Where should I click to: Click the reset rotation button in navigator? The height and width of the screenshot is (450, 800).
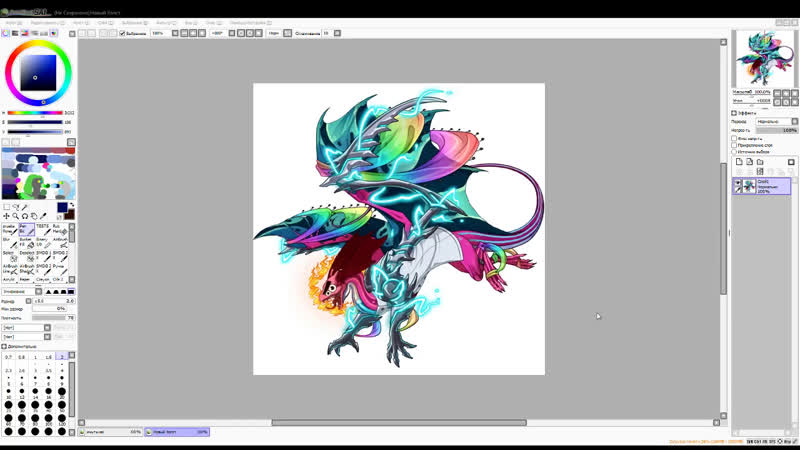click(794, 102)
